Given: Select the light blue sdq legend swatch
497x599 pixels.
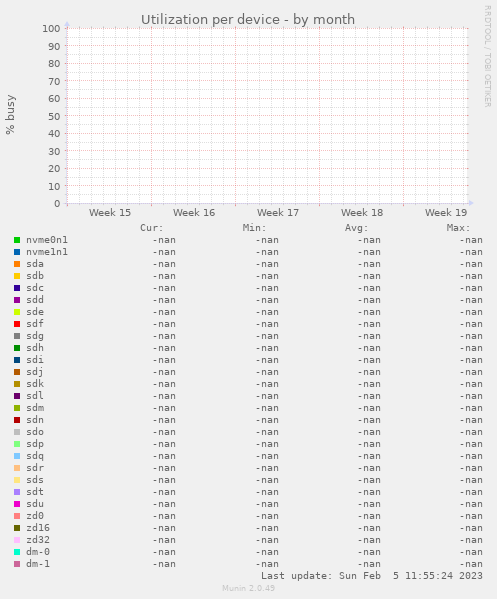Looking at the screenshot, I should pyautogui.click(x=17, y=456).
